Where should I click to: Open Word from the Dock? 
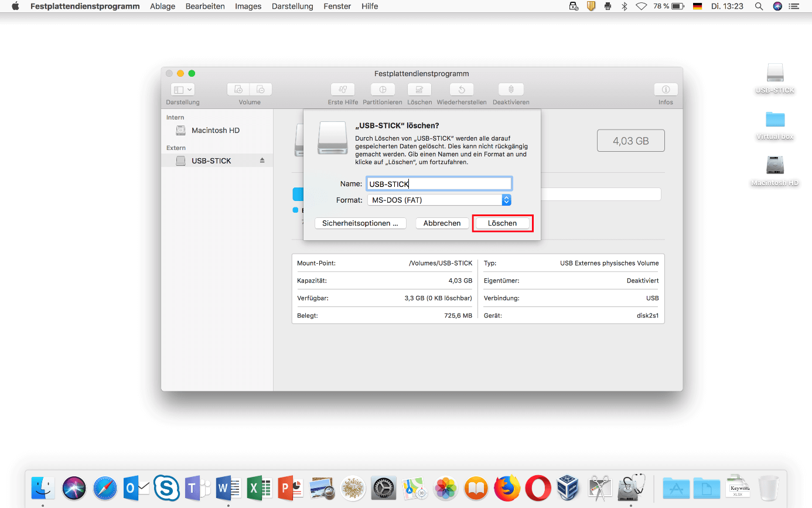point(228,487)
